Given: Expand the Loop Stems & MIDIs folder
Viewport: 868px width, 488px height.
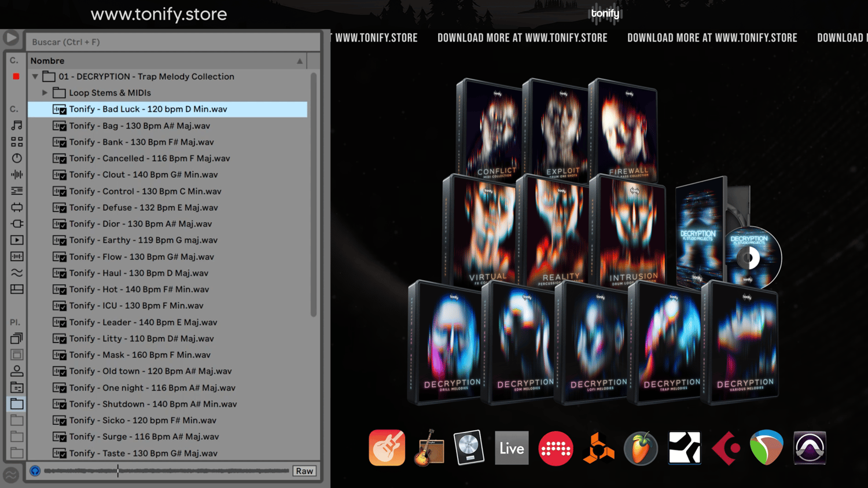Looking at the screenshot, I should click(45, 93).
